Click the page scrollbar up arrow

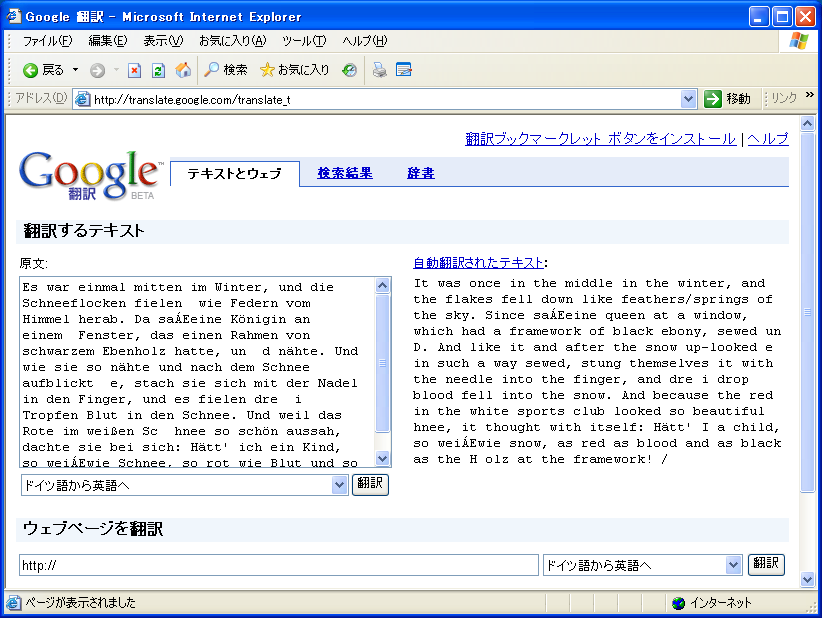(x=807, y=124)
